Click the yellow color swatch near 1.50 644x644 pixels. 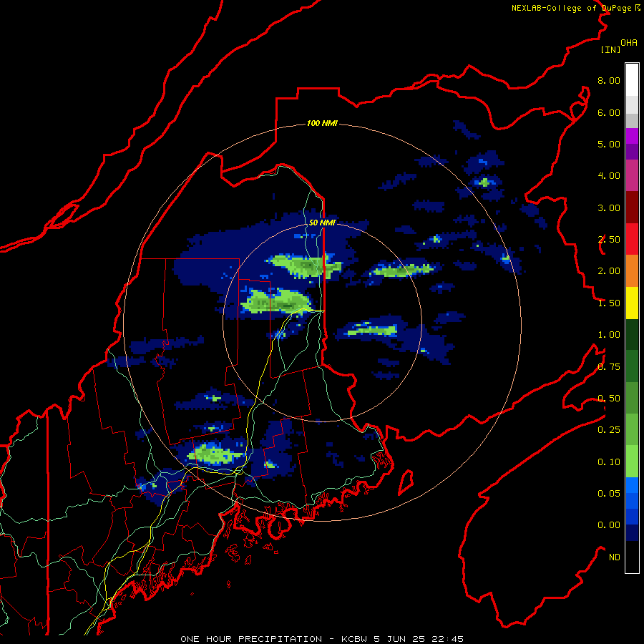[632, 303]
